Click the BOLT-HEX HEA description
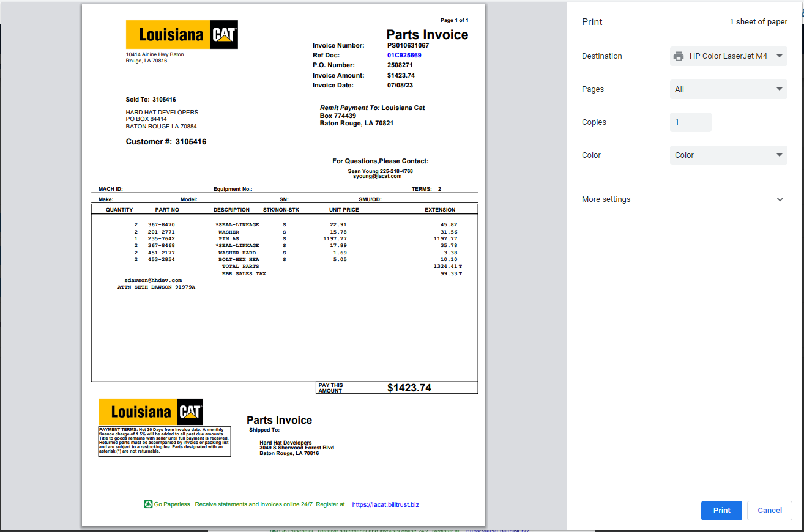Screen dimensions: 804x532 pos(239,259)
